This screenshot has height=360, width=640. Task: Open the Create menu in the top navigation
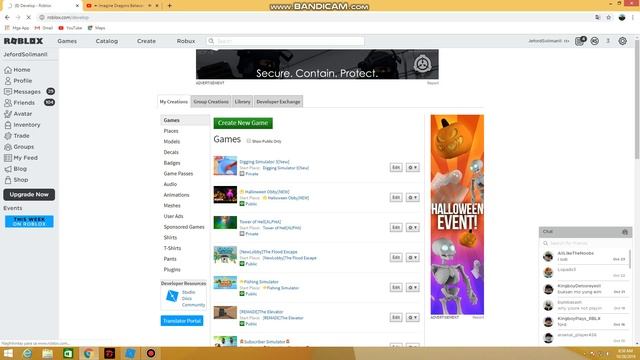coord(146,41)
